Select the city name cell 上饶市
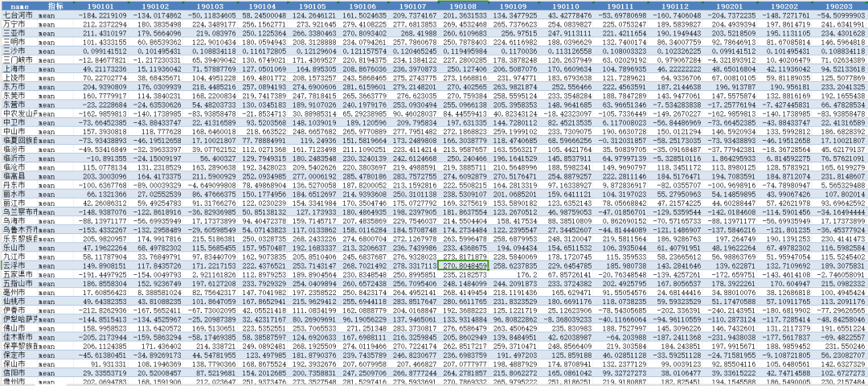Screen dimensions: 868x386 click(19, 78)
